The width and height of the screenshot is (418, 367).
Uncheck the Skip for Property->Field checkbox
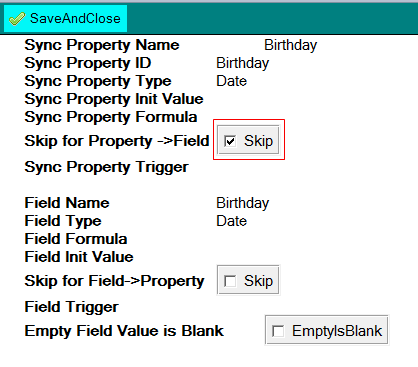pyautogui.click(x=230, y=141)
